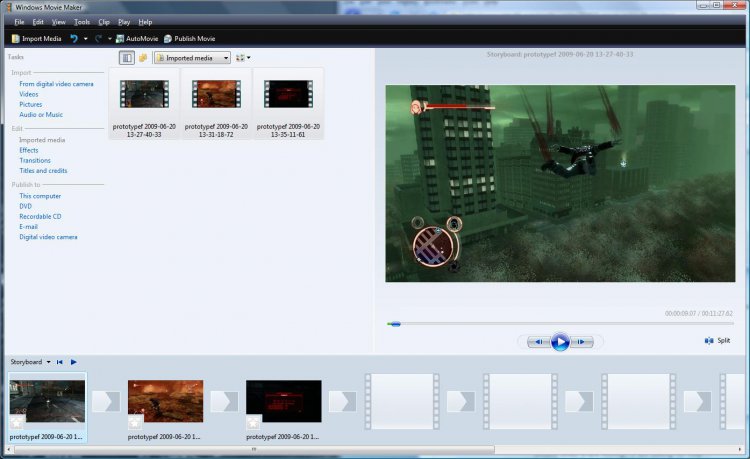The height and width of the screenshot is (459, 750).
Task: Select clip prototypef 2009-06-20 13-27-40-33 thumbnail
Action: (144, 94)
